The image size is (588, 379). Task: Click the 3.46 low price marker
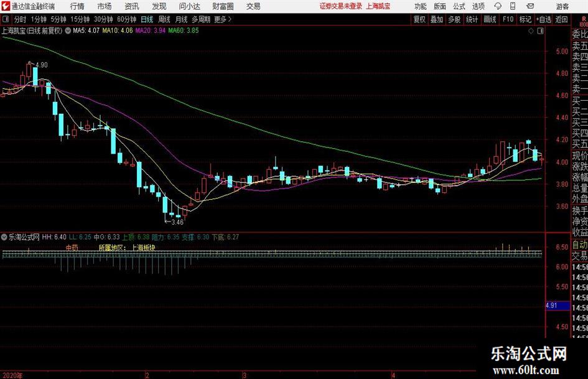click(177, 222)
